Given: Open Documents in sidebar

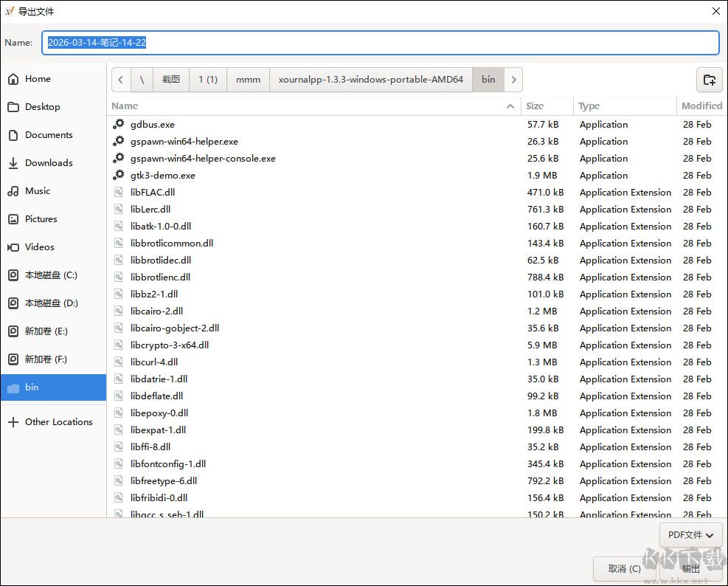Looking at the screenshot, I should (x=53, y=135).
